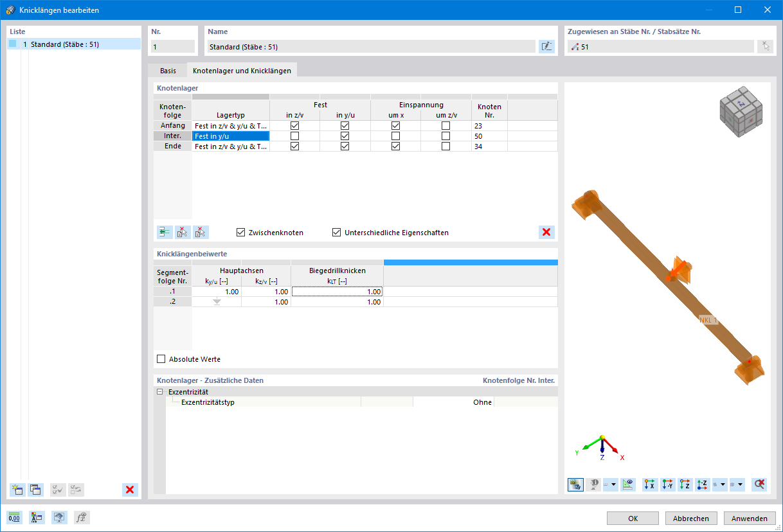The width and height of the screenshot is (783, 532).
Task: Collapse the Exzentrizität tree node
Action: pos(159,392)
